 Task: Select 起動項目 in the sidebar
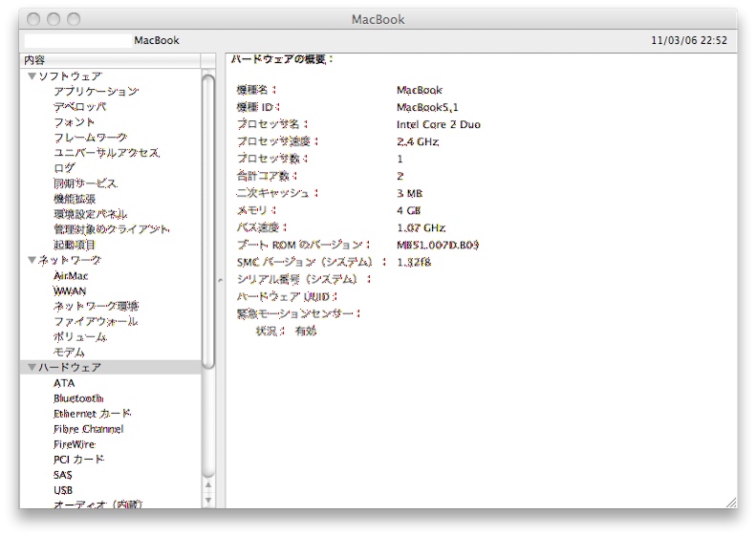tap(75, 245)
